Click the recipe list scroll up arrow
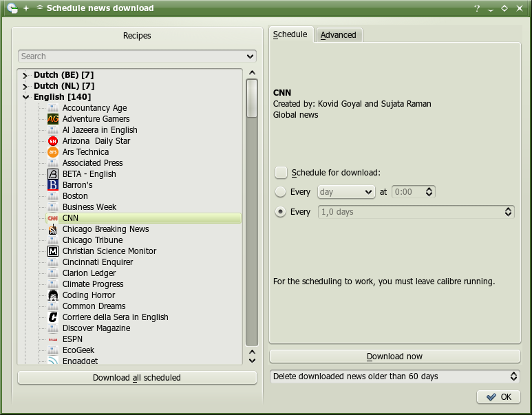 click(x=252, y=73)
